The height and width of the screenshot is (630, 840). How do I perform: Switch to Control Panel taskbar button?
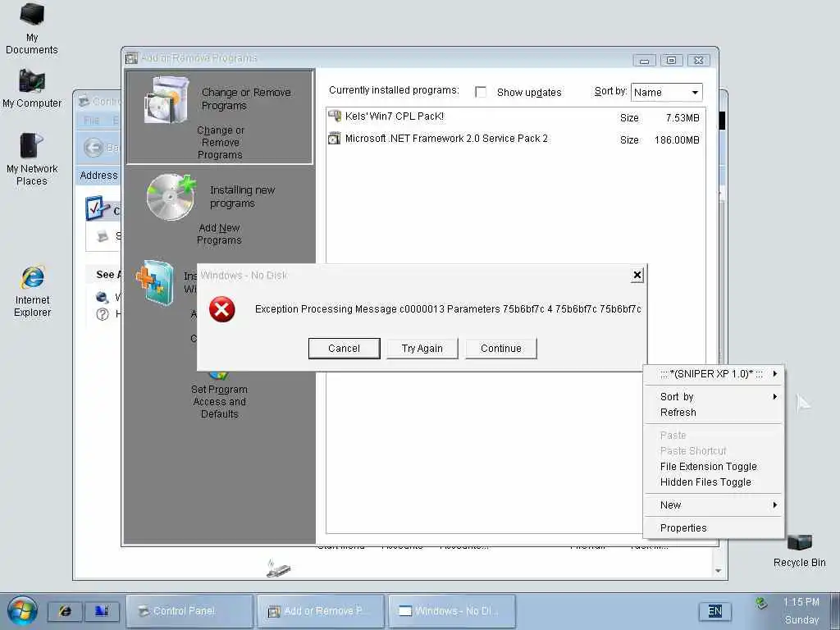[189, 610]
